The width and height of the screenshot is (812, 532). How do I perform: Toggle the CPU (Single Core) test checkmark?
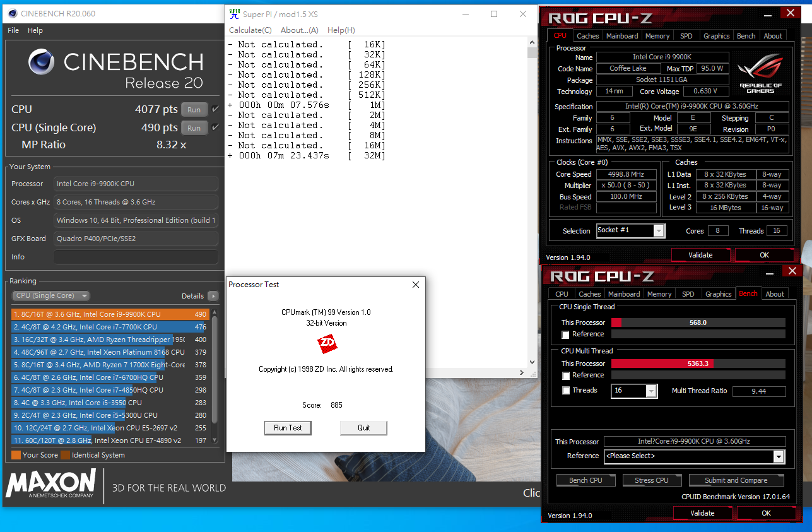click(x=215, y=127)
